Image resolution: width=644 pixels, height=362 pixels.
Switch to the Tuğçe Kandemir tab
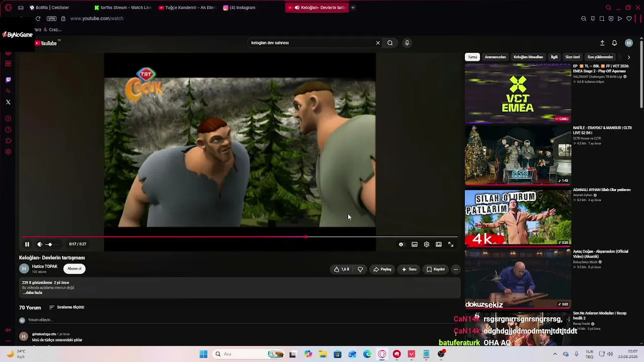click(187, 8)
